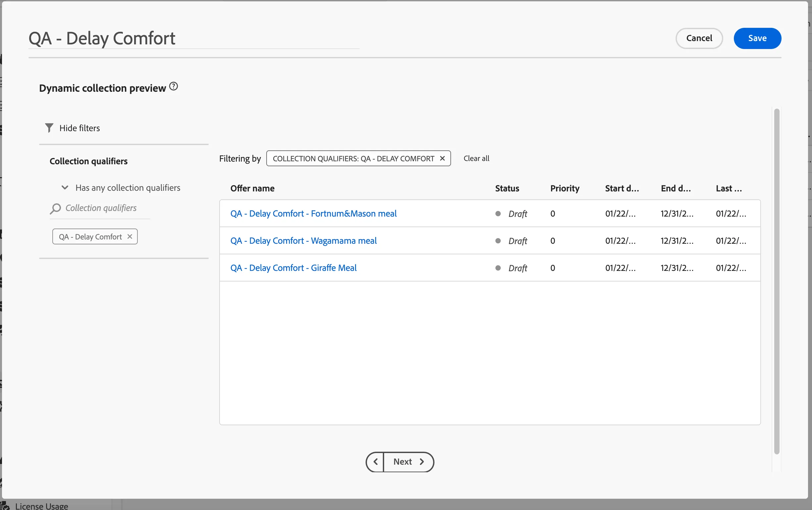
Task: Click the Priority column header
Action: coord(565,188)
